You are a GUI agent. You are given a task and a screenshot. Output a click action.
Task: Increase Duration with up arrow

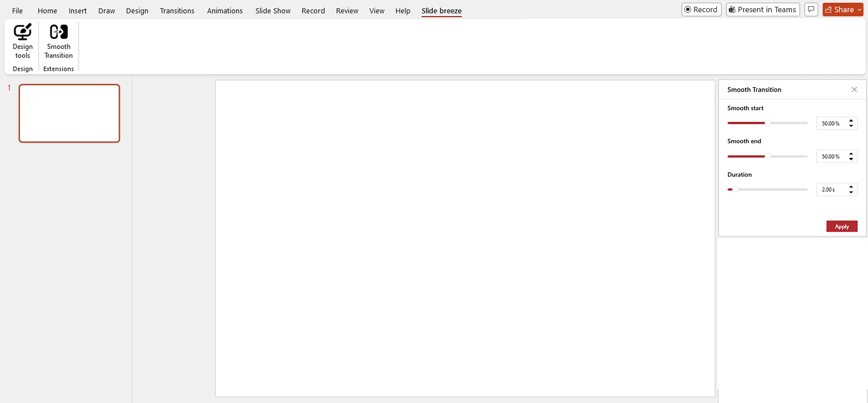[x=851, y=187]
